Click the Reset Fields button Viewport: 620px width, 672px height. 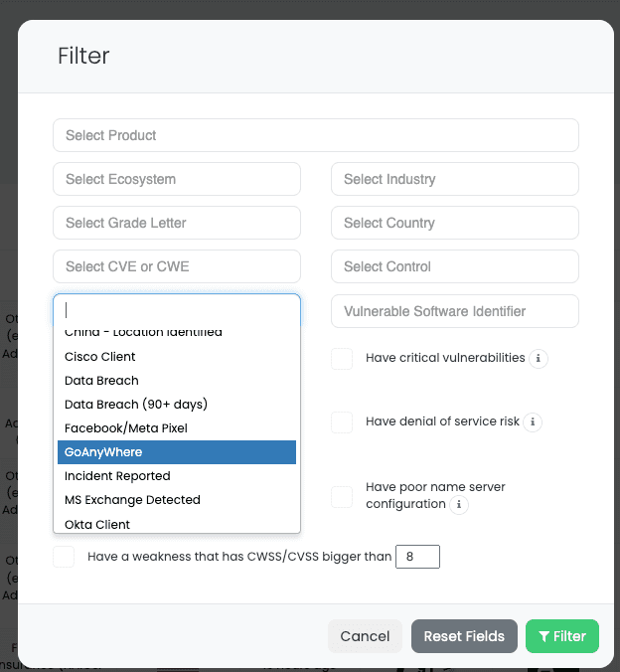(x=464, y=636)
